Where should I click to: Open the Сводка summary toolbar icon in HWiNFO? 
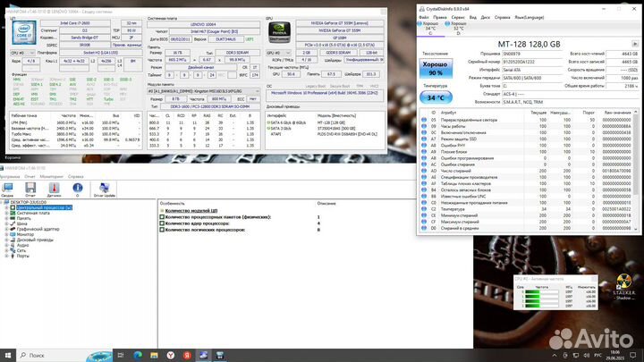click(x=7, y=189)
